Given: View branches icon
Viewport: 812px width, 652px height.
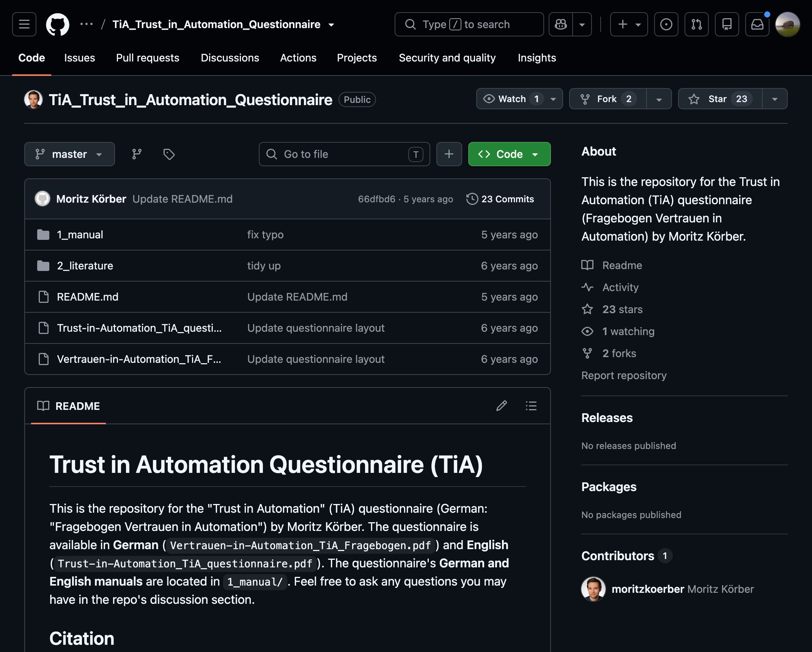Looking at the screenshot, I should point(137,154).
